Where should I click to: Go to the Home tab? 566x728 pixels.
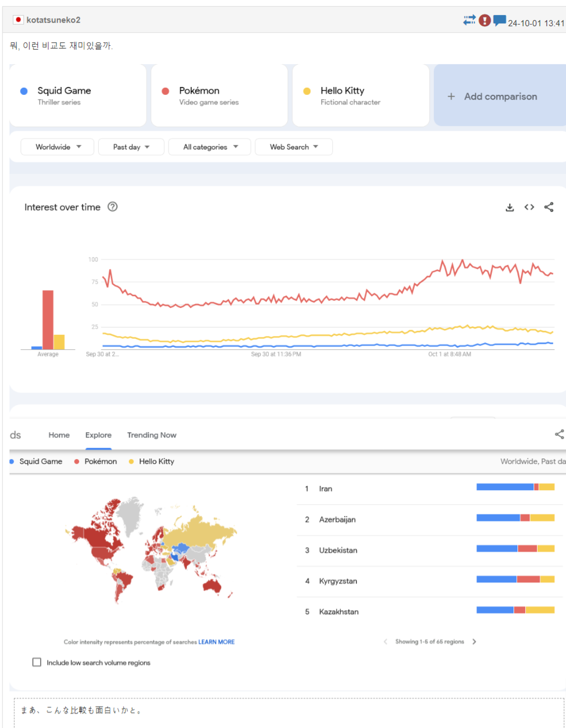point(59,435)
